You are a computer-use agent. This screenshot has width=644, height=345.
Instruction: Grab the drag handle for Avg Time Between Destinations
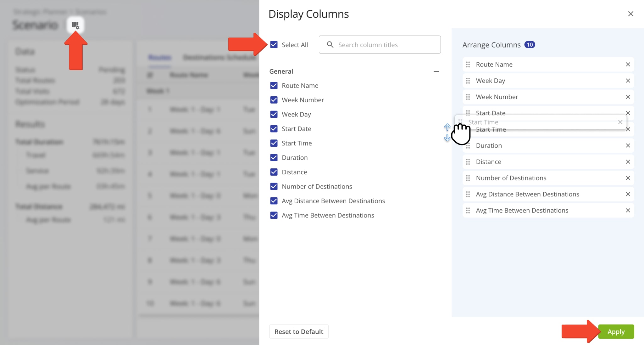click(x=468, y=211)
